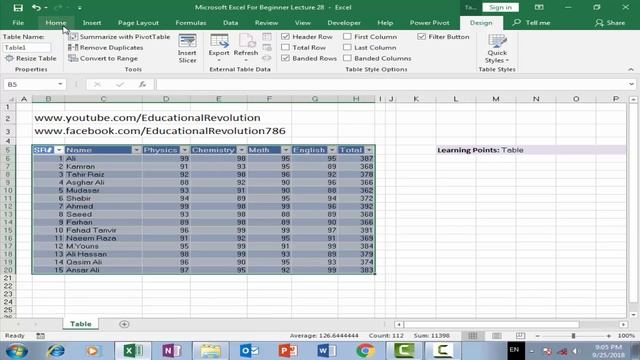Open the SR# column filter dropdown
The width and height of the screenshot is (640, 360).
tap(59, 150)
